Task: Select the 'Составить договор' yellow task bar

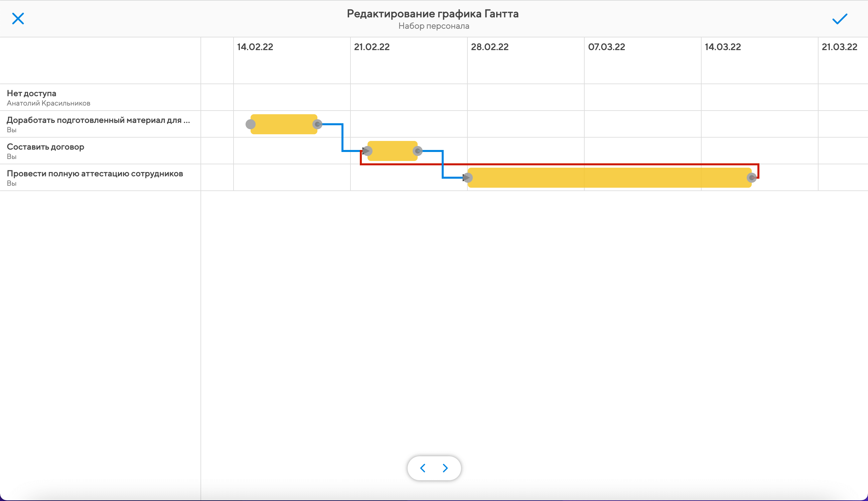Action: point(392,151)
